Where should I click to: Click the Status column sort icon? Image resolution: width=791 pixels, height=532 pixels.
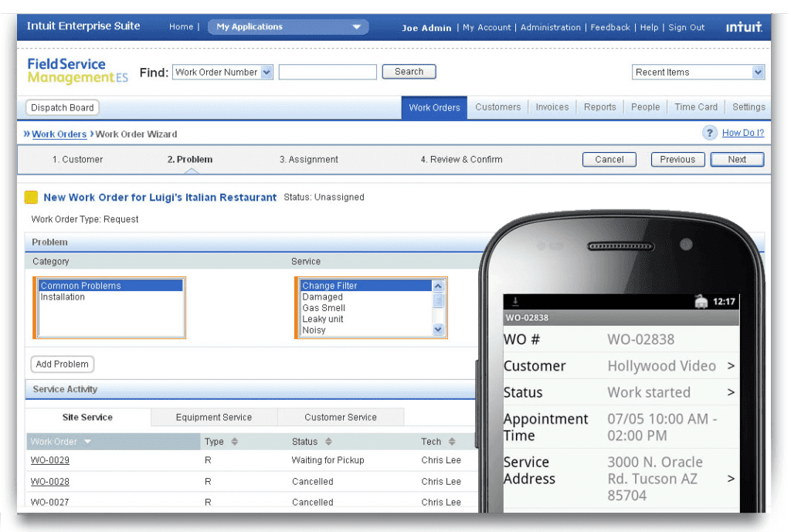point(328,441)
